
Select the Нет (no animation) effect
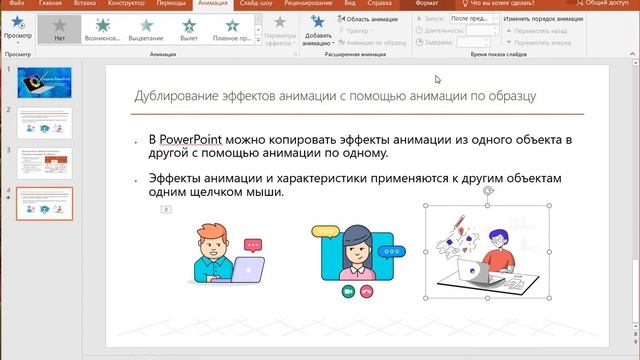pos(60,29)
